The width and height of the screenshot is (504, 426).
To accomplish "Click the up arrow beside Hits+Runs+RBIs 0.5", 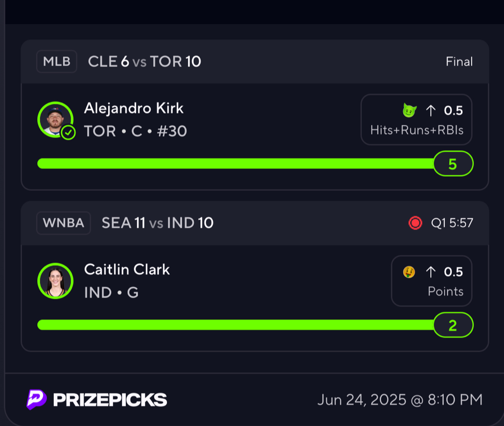I will [431, 110].
